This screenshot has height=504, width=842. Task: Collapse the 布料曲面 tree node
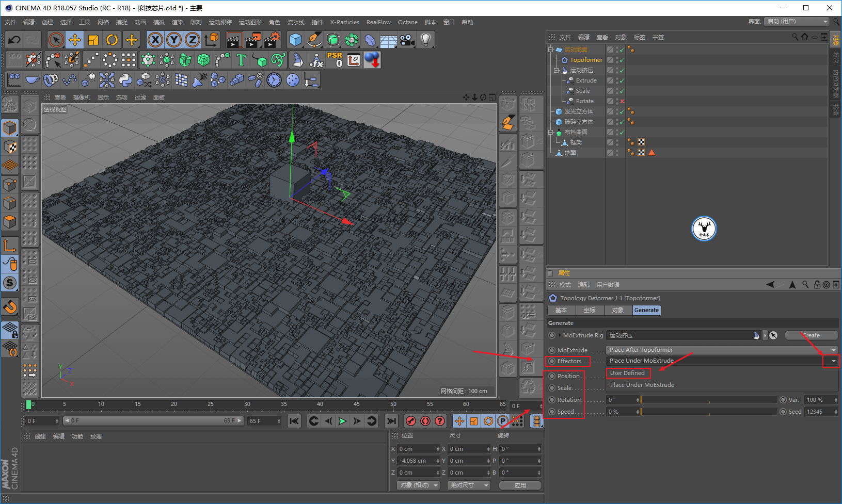(x=551, y=132)
